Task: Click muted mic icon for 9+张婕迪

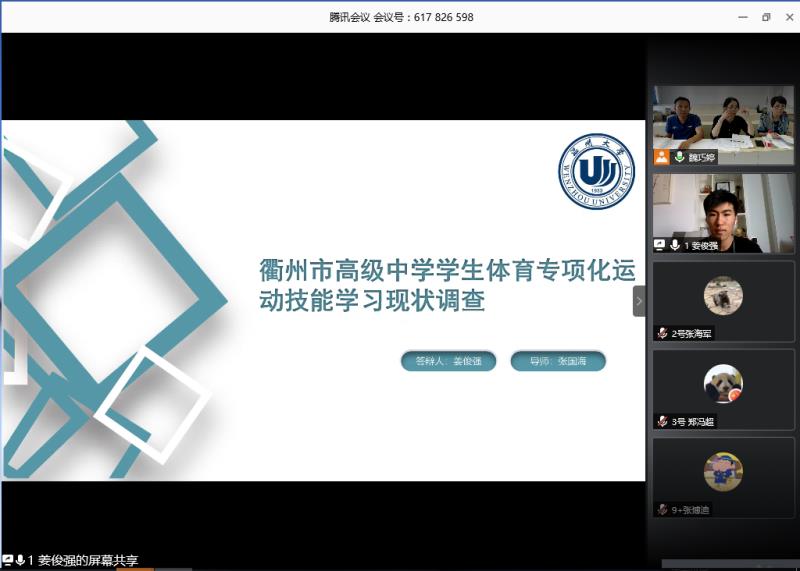Action: [662, 509]
